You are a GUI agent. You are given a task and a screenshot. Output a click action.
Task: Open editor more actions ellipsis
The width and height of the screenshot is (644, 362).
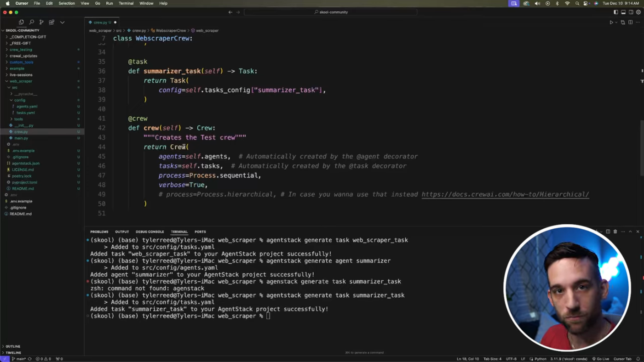[638, 22]
